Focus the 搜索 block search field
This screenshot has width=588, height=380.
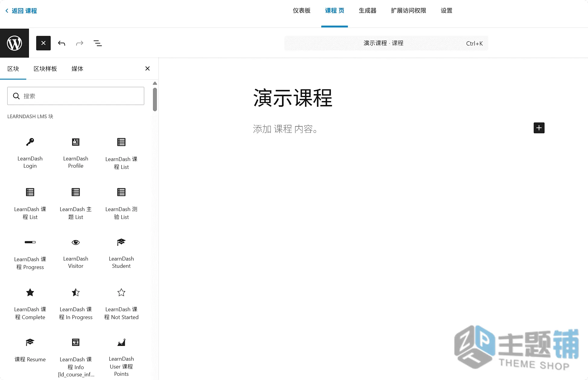coord(76,96)
